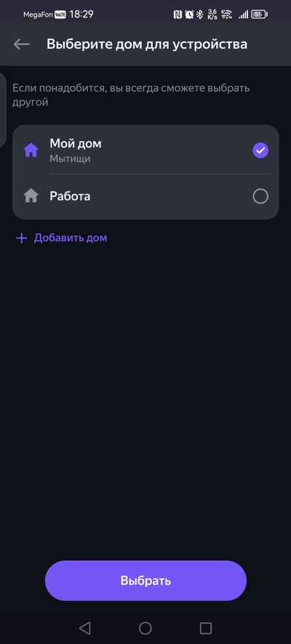
Task: Click the purple house icon for Мой дом
Action: tap(31, 151)
